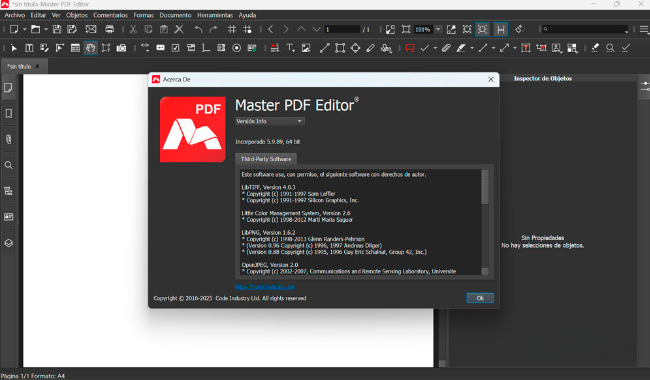
Task: Open the code-industry.net link
Action: [264, 287]
